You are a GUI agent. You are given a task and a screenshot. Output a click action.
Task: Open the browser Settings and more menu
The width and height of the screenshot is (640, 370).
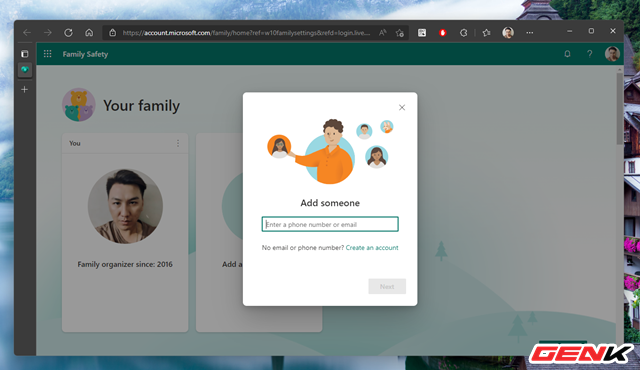coord(529,33)
